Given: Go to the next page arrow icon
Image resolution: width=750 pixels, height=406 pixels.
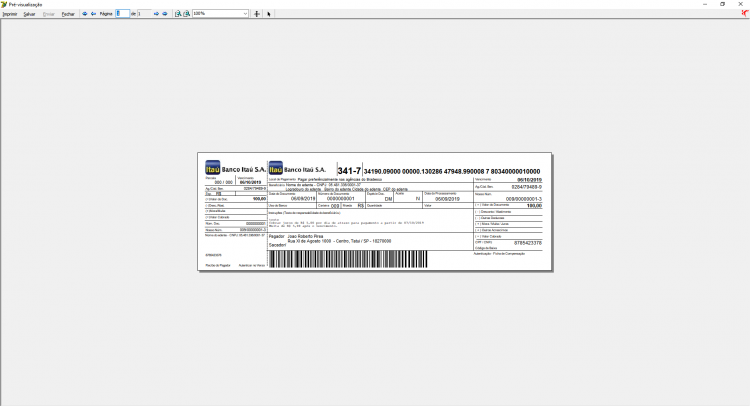Looking at the screenshot, I should pos(156,14).
